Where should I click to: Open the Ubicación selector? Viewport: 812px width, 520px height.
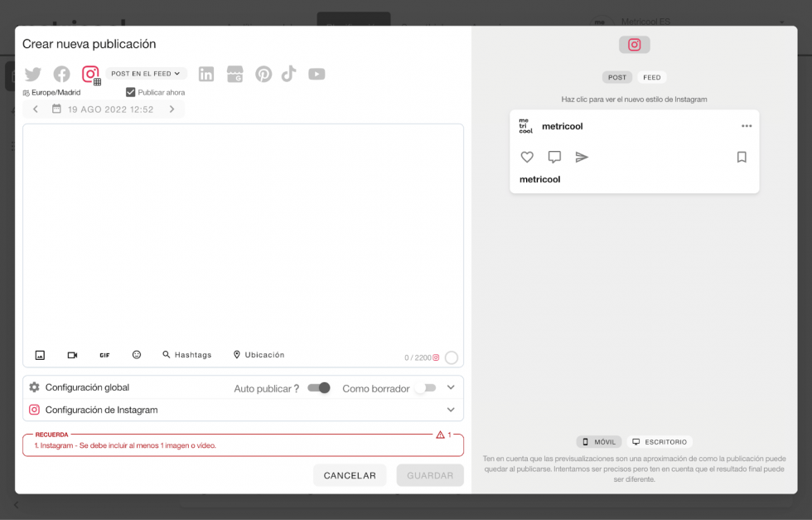pyautogui.click(x=259, y=354)
